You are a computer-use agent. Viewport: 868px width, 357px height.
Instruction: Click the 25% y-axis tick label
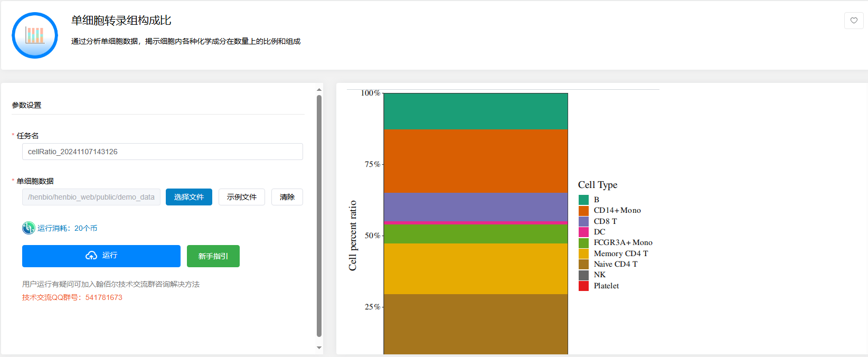coord(372,307)
